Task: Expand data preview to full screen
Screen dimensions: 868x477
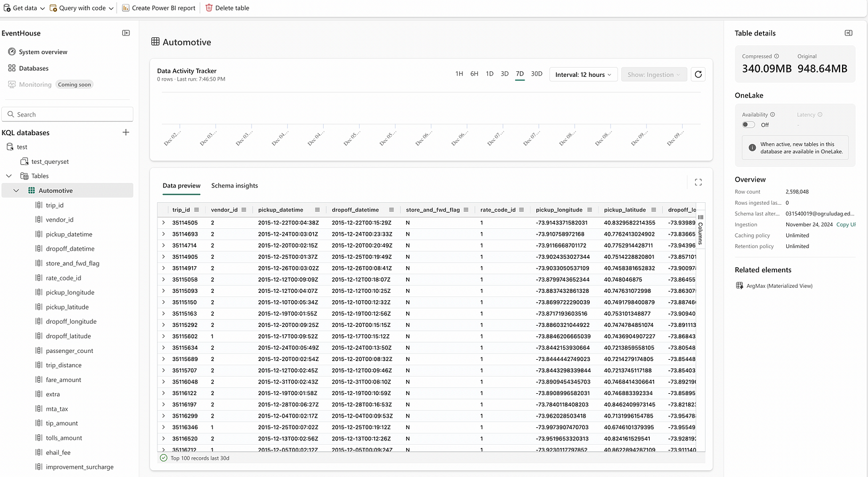Action: (698, 182)
